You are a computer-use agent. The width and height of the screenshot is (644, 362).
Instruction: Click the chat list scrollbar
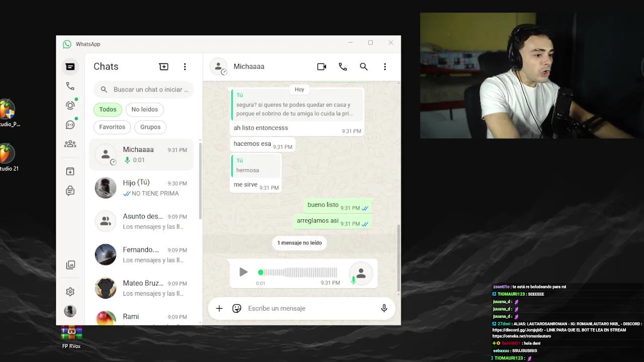point(200,181)
